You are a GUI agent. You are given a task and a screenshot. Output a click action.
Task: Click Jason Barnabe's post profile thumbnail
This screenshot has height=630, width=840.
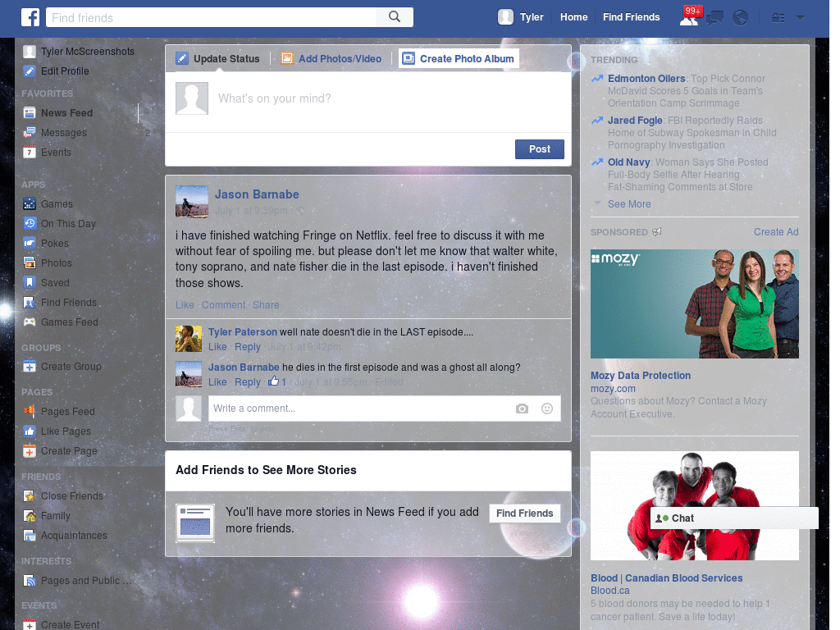click(192, 202)
